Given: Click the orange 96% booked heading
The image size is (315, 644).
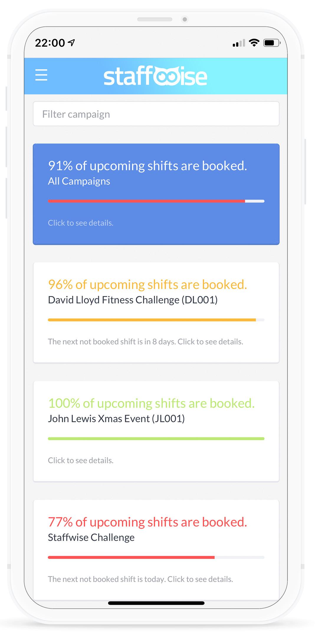Looking at the screenshot, I should pyautogui.click(x=147, y=285).
